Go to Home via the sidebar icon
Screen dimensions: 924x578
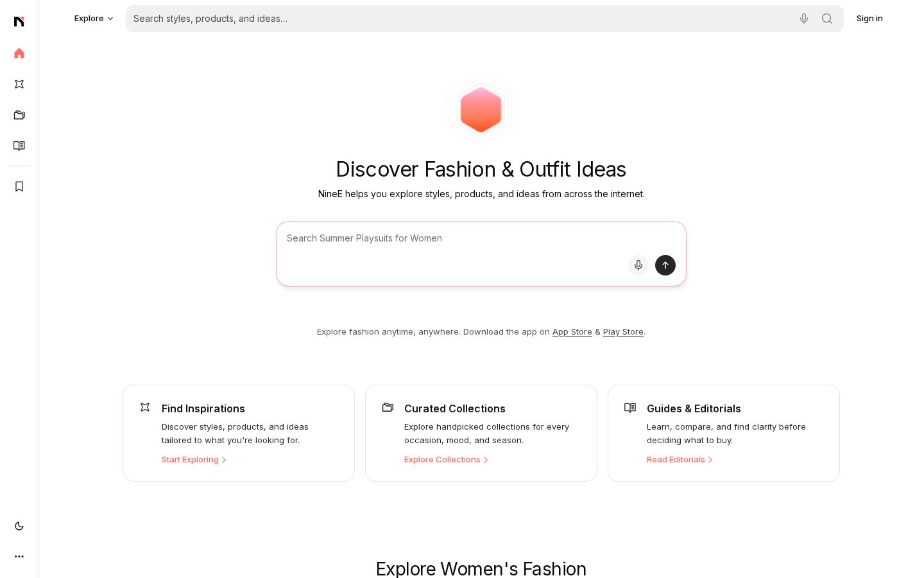click(19, 53)
